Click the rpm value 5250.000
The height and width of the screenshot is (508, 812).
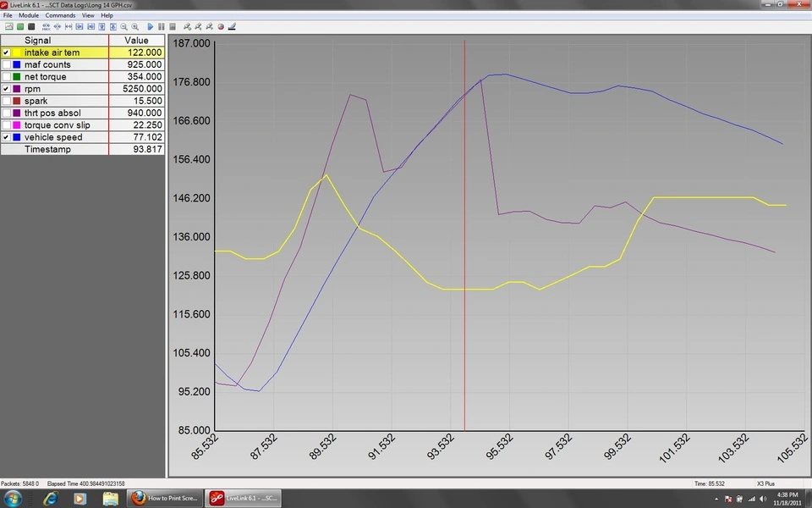click(142, 89)
